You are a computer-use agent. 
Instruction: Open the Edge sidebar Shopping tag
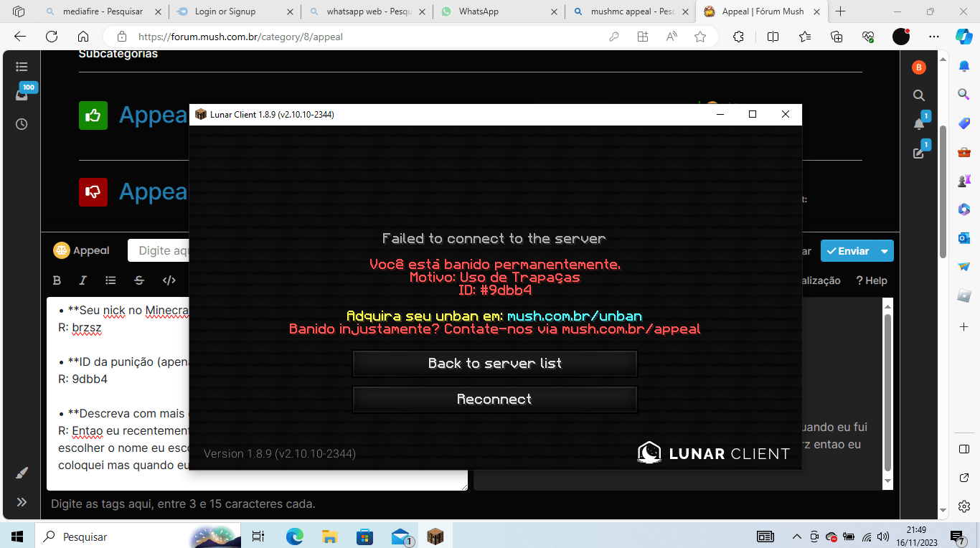(964, 123)
